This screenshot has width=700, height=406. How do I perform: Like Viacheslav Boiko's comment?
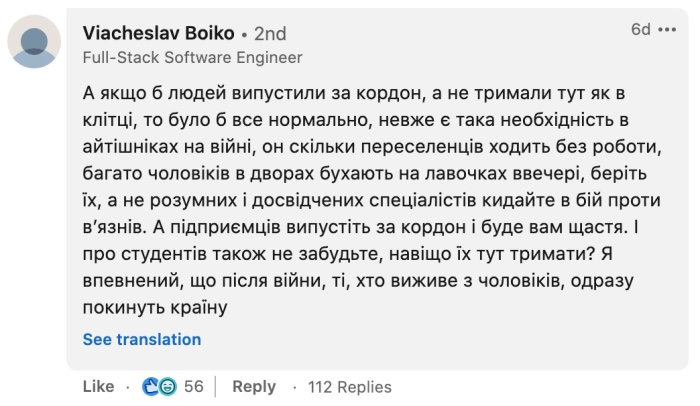(98, 387)
